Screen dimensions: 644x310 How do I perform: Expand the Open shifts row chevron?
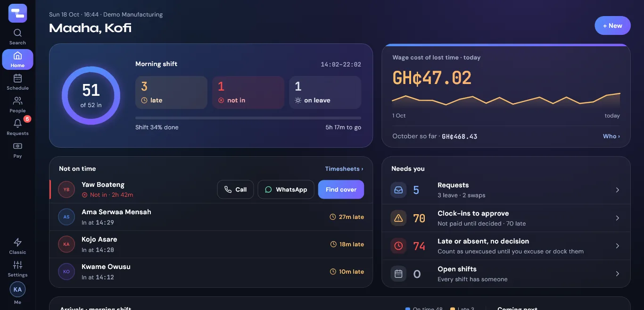coord(618,274)
